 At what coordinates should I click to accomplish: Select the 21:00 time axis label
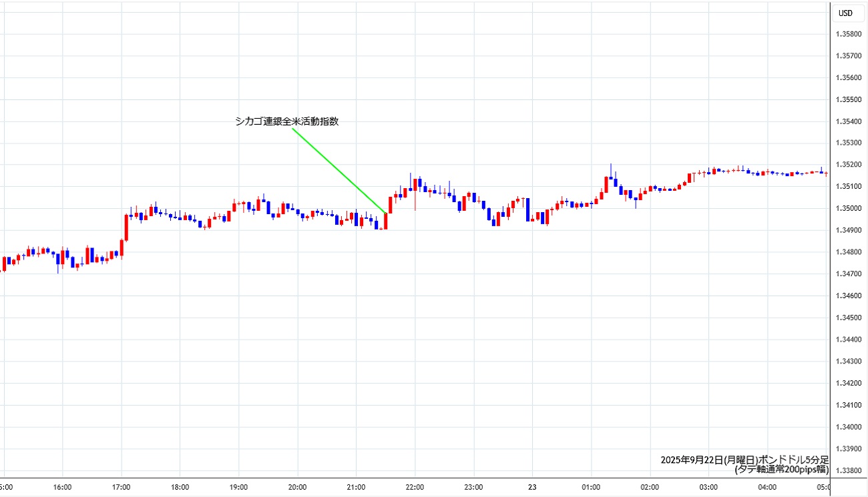tap(356, 487)
